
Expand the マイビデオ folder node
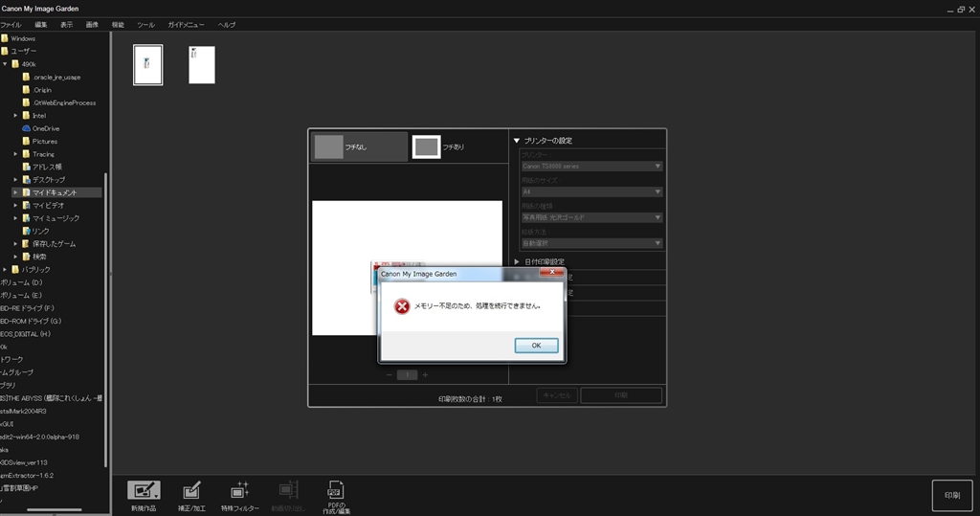click(x=15, y=205)
